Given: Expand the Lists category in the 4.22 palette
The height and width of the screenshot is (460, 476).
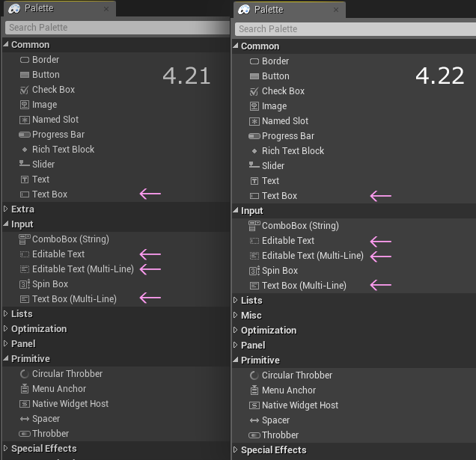Looking at the screenshot, I should [x=235, y=300].
